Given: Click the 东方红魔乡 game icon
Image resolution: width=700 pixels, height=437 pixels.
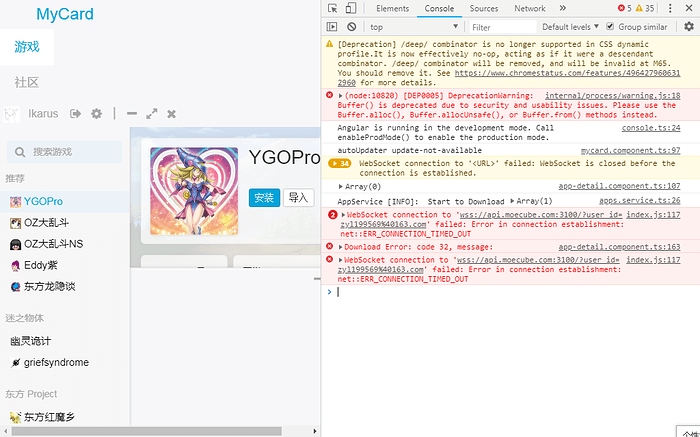Looking at the screenshot, I should [x=16, y=417].
